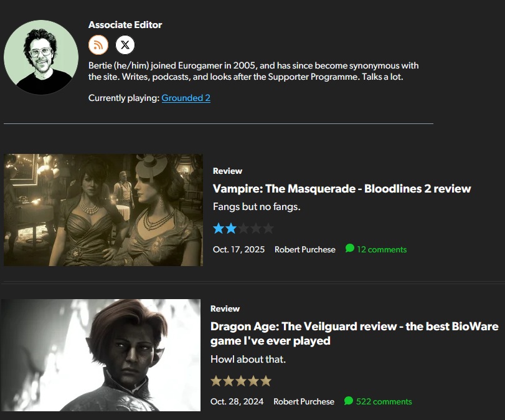Open Dragon Age: The Veilguard review headline
The height and width of the screenshot is (420, 505).
click(x=354, y=333)
